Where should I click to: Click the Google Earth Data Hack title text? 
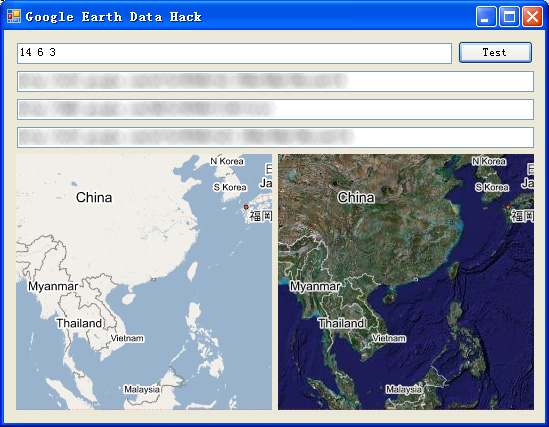tap(113, 17)
